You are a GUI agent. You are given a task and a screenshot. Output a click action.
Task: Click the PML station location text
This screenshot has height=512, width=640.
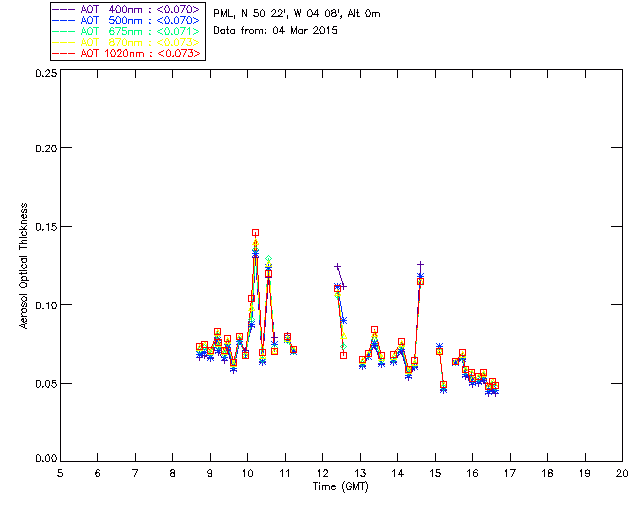click(x=296, y=14)
